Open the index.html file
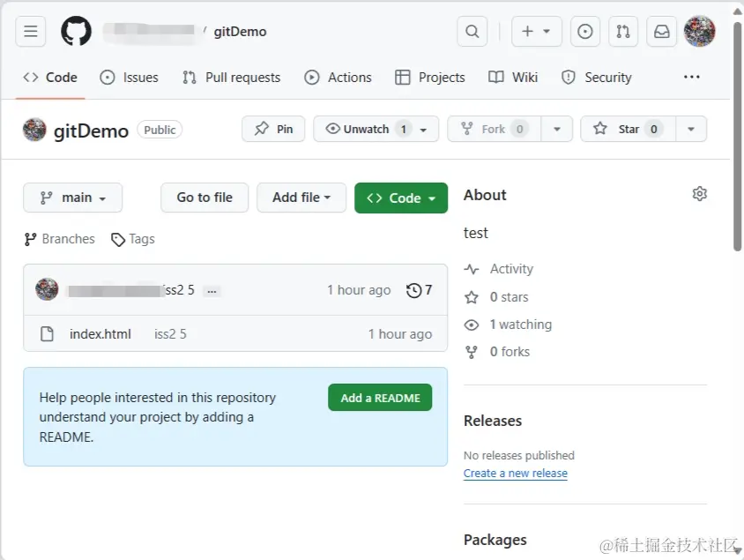 pos(100,334)
